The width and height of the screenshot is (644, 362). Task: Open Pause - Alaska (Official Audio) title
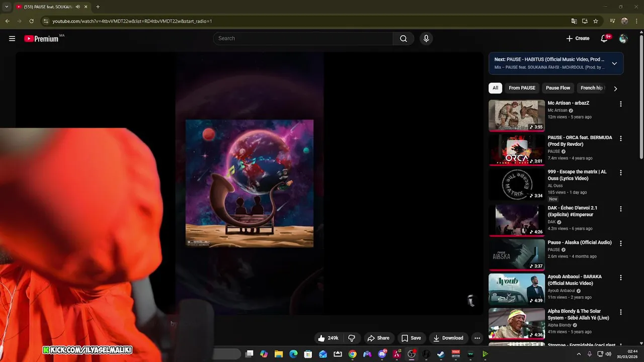pyautogui.click(x=580, y=242)
